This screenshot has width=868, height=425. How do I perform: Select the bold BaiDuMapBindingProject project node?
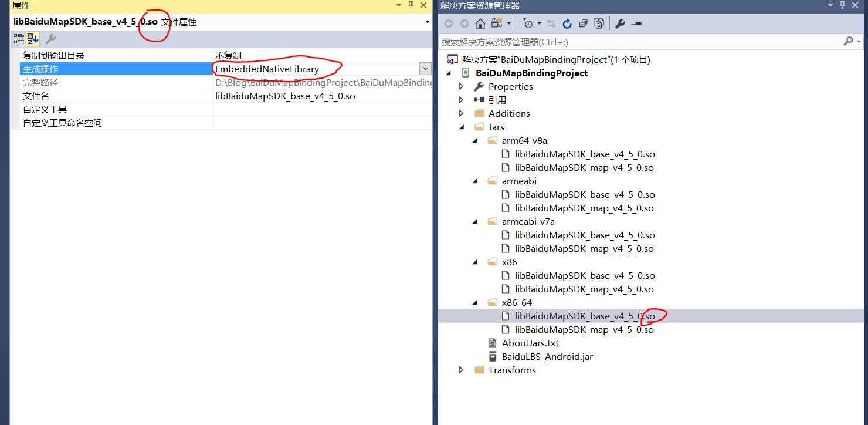(532, 73)
